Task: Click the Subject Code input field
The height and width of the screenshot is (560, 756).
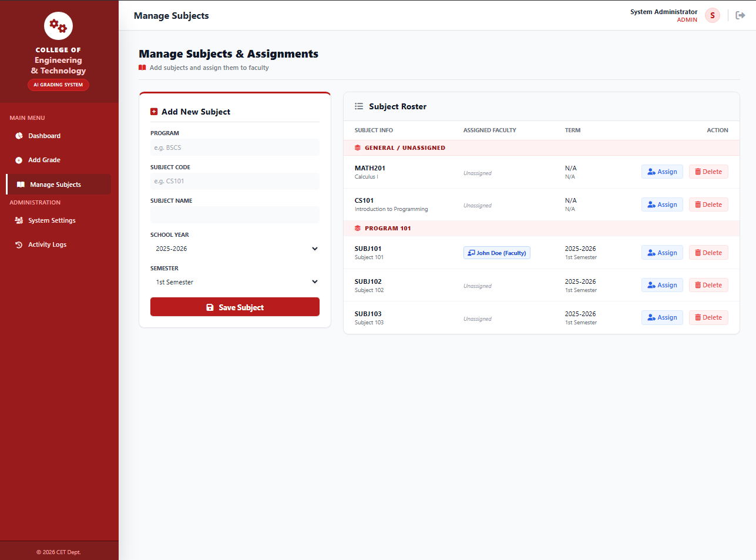Action: tap(234, 180)
